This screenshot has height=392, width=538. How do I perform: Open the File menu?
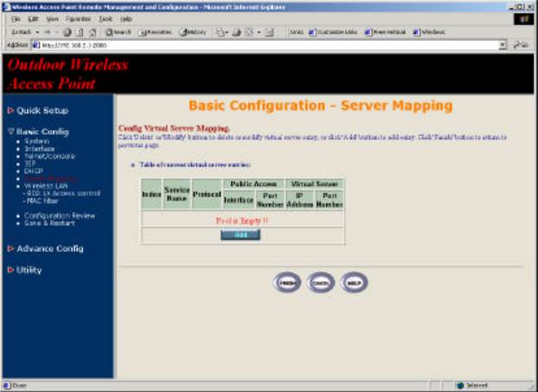16,19
